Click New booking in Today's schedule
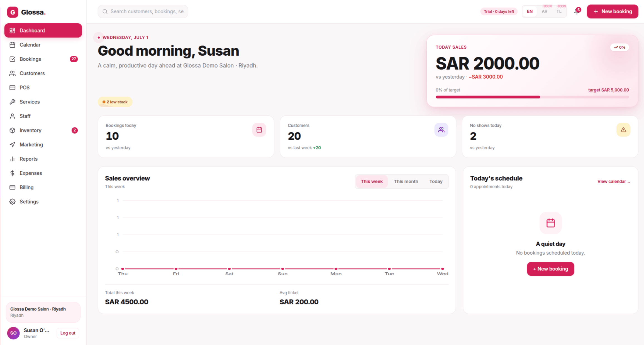Screen dimensions: 644x345 (x=550, y=269)
